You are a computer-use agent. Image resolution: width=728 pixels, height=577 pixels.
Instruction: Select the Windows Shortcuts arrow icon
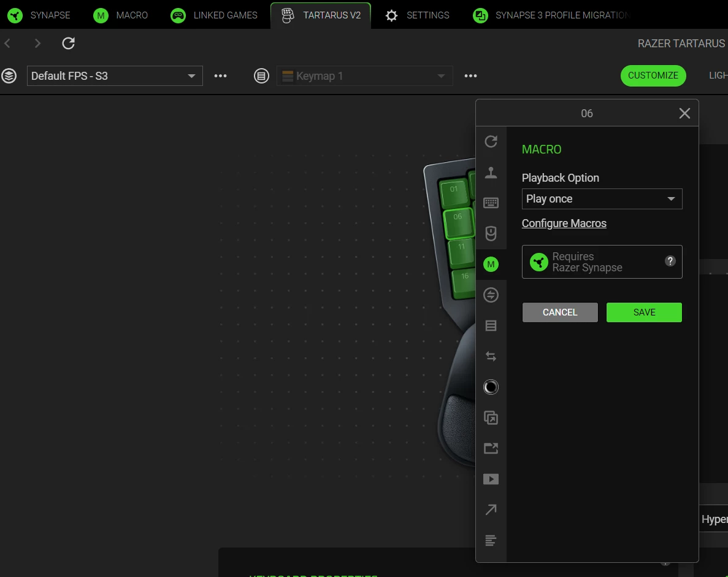491,509
